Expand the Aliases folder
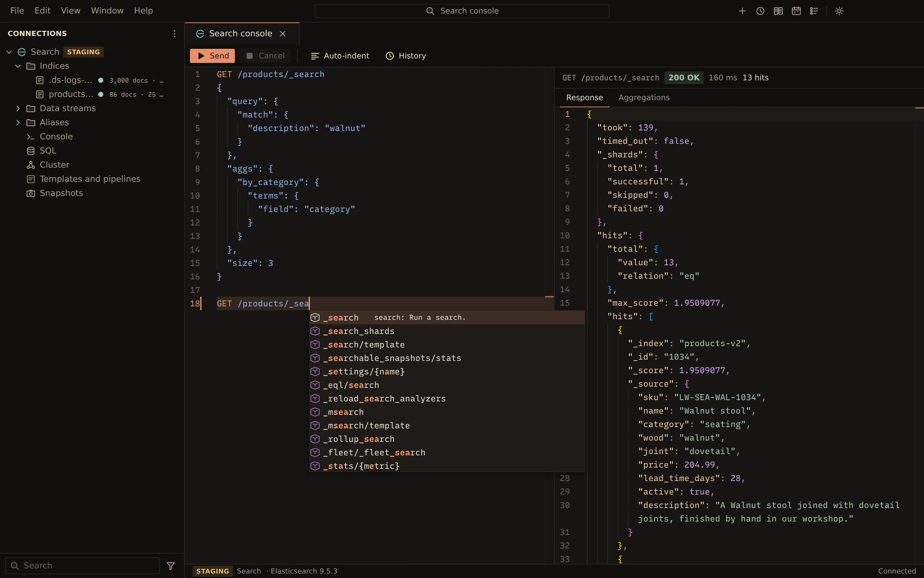This screenshot has width=924, height=578. [18, 122]
